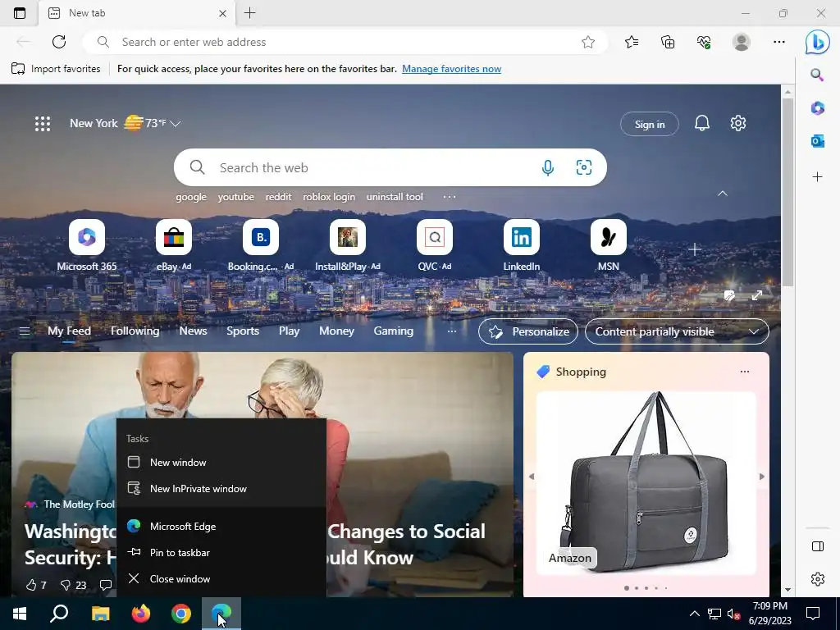Select New InPrivate window in jump list
Image resolution: width=840 pixels, height=630 pixels.
(221, 489)
